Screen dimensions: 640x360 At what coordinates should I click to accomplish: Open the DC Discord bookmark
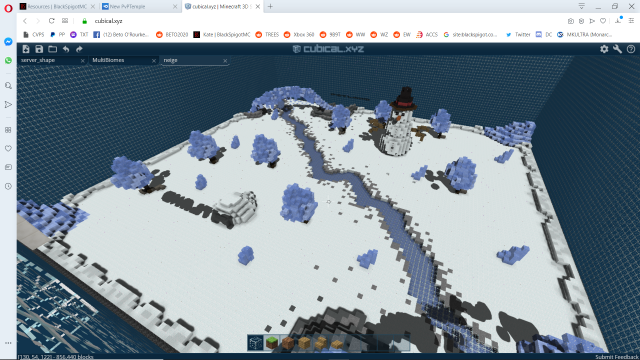[x=544, y=35]
